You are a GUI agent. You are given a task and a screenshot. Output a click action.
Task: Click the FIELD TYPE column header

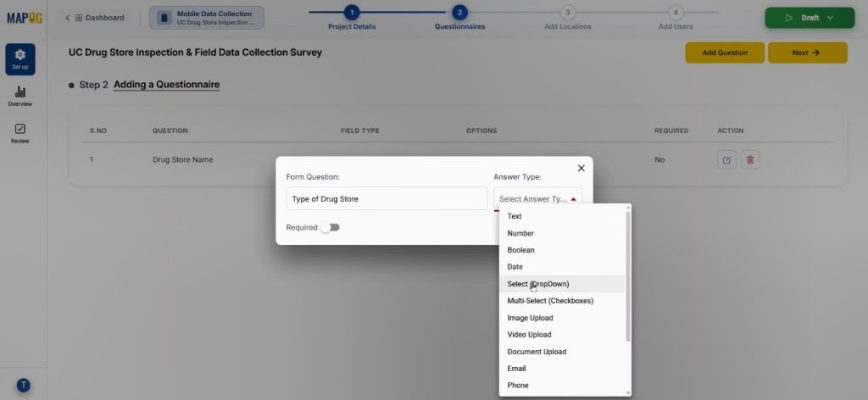point(359,131)
